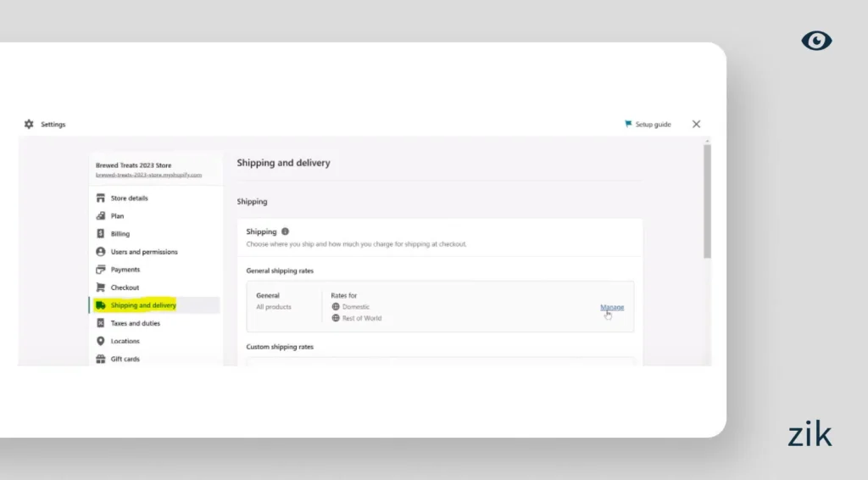Open the brewed-treats-2023-store.myshopify.com store link

(x=148, y=175)
